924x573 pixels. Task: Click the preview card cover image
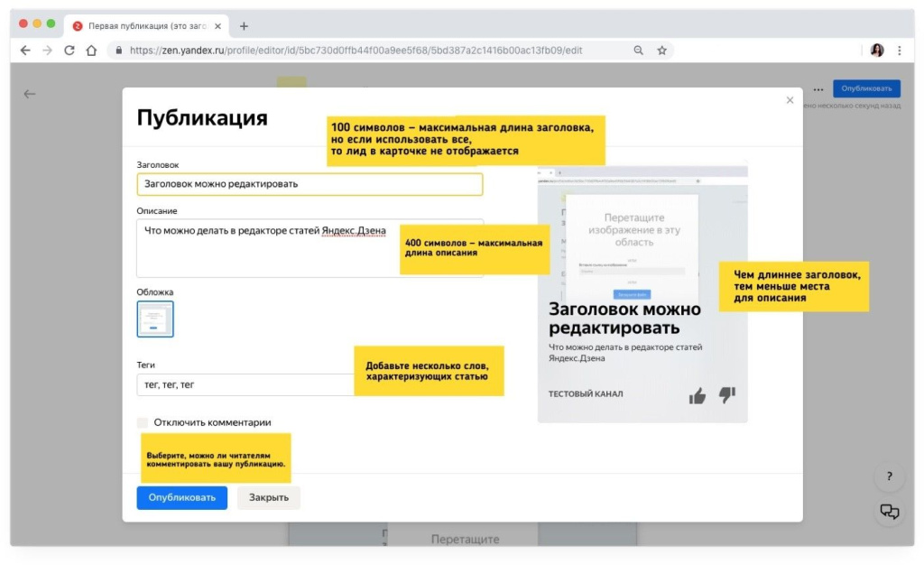point(642,233)
